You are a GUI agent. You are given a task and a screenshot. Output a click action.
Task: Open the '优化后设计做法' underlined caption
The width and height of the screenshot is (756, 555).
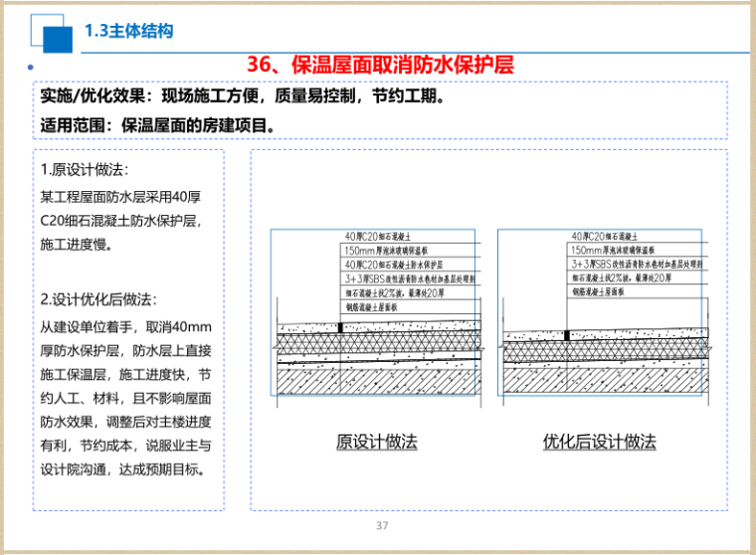coord(599,442)
